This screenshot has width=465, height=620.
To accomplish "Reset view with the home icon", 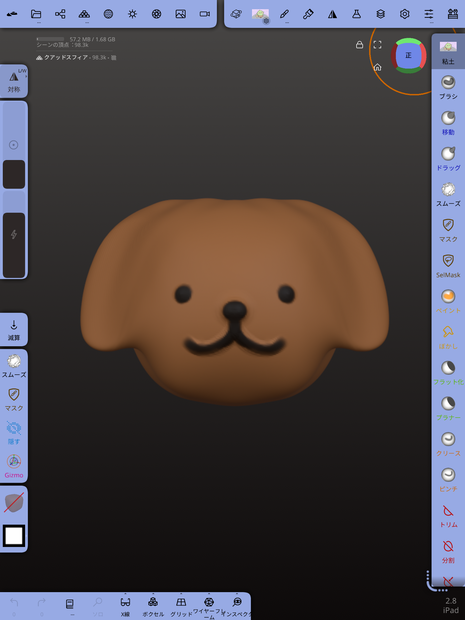I will 378,67.
